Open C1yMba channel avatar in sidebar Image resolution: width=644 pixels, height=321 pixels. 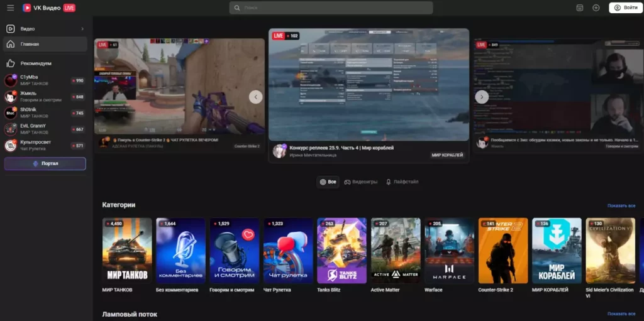10,80
